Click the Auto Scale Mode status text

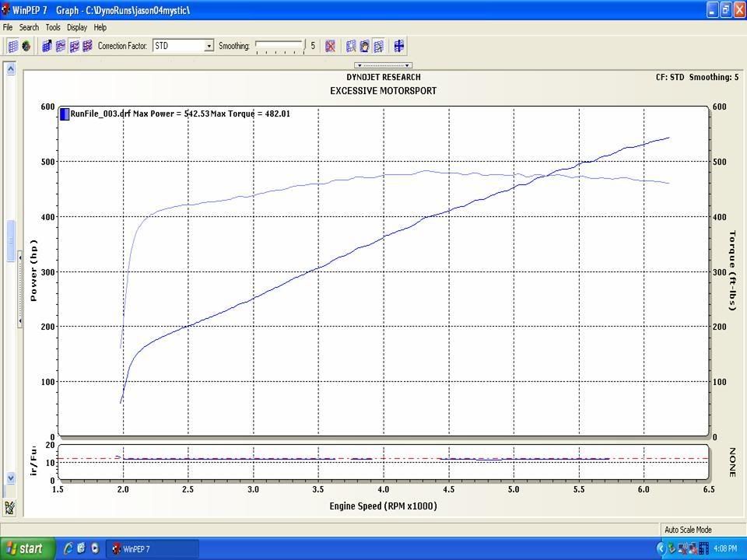point(688,530)
